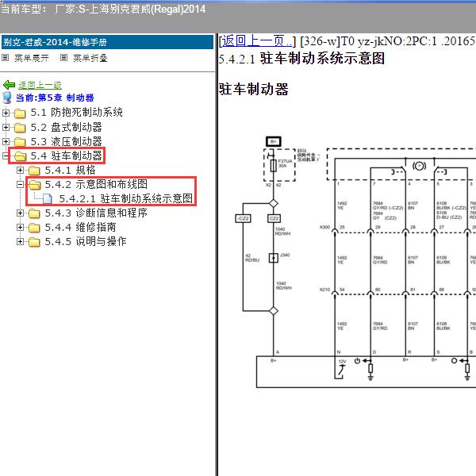Click the folder icon for 5.4.5 说明与操作
The height and width of the screenshot is (476, 476).
34,242
